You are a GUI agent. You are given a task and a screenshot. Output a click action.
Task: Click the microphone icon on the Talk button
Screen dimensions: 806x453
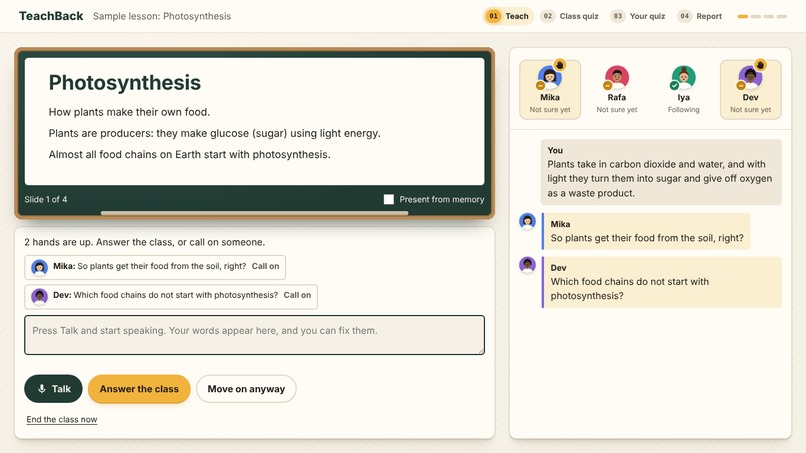42,389
